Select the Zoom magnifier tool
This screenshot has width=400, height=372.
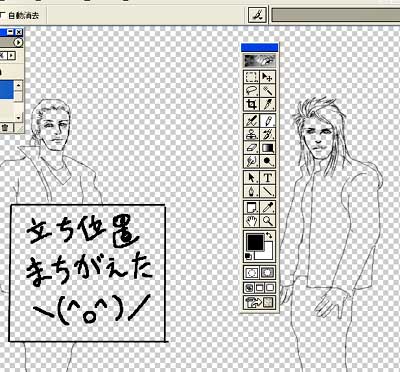click(x=267, y=221)
